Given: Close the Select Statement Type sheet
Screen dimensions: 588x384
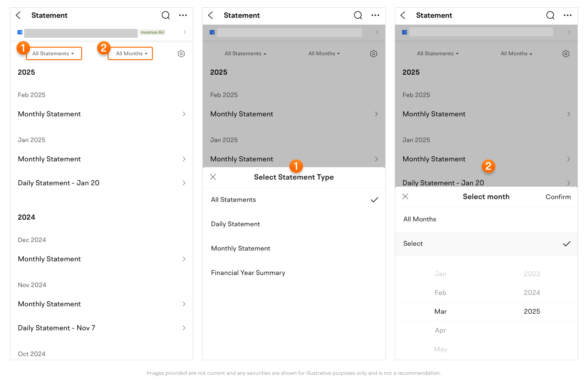Looking at the screenshot, I should pyautogui.click(x=213, y=177).
